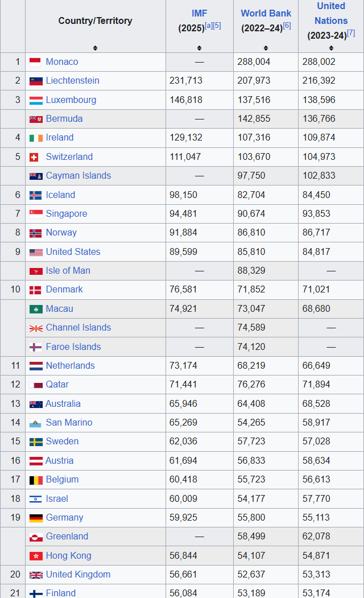364x598 pixels.
Task: Select Hong Kong IMF value 56,844
Action: (x=183, y=556)
